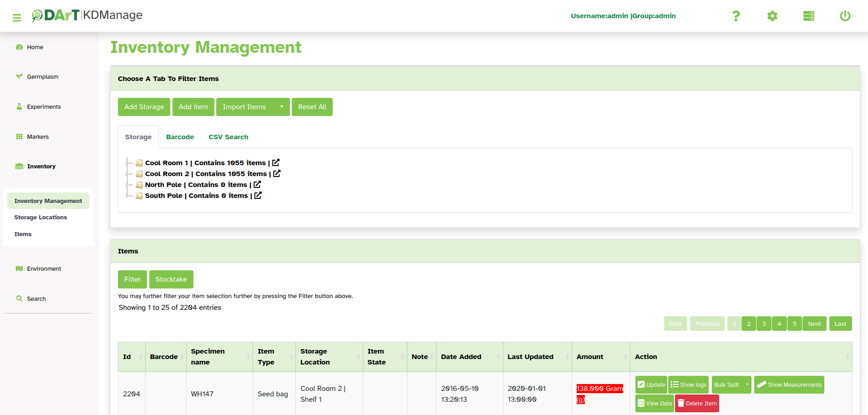Click the server storage icon in header
Screen dimensions: 868x415
pyautogui.click(x=808, y=16)
